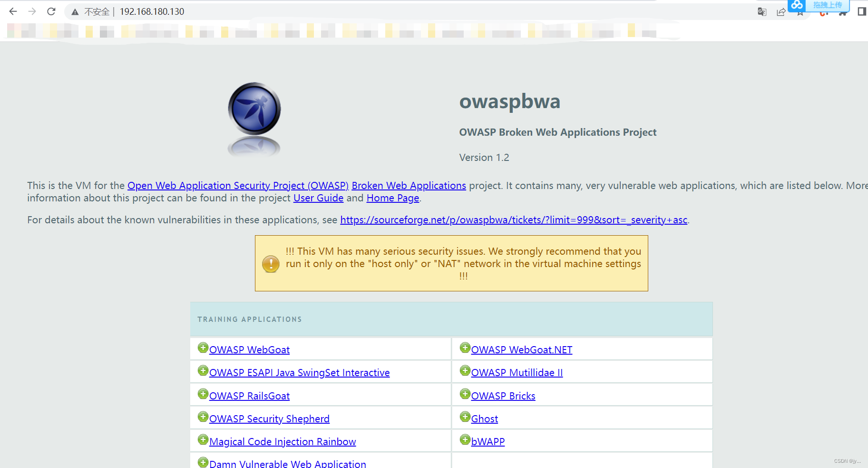Open the Ghost application link

(485, 419)
